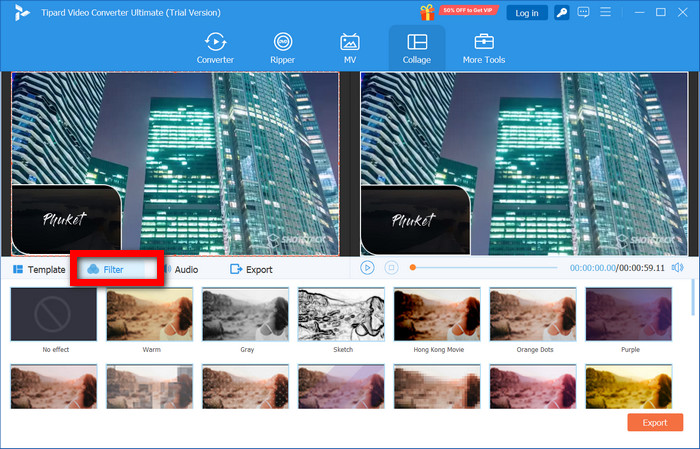The image size is (700, 449).
Task: Click the playback time readout 00:00:59.11
Action: 642,268
